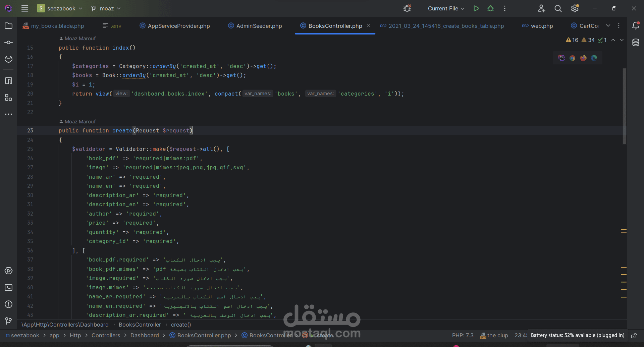
Task: Go to next highlighted error
Action: tap(622, 40)
